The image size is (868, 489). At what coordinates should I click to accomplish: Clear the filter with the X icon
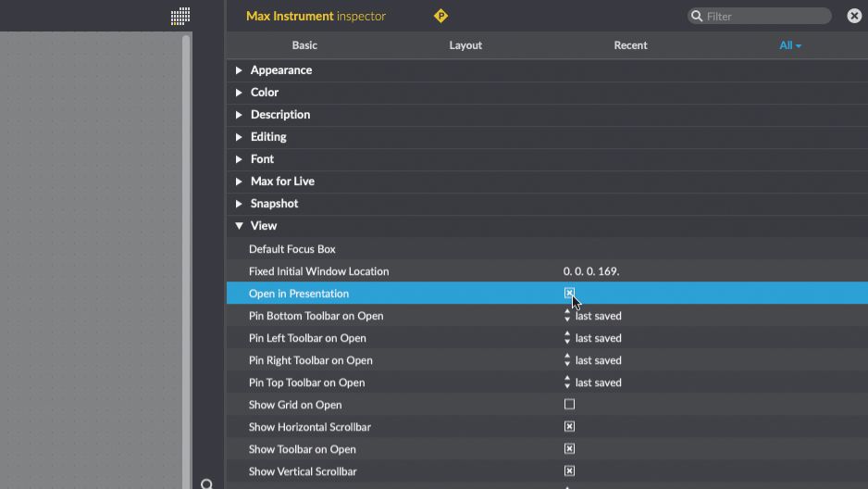[854, 16]
